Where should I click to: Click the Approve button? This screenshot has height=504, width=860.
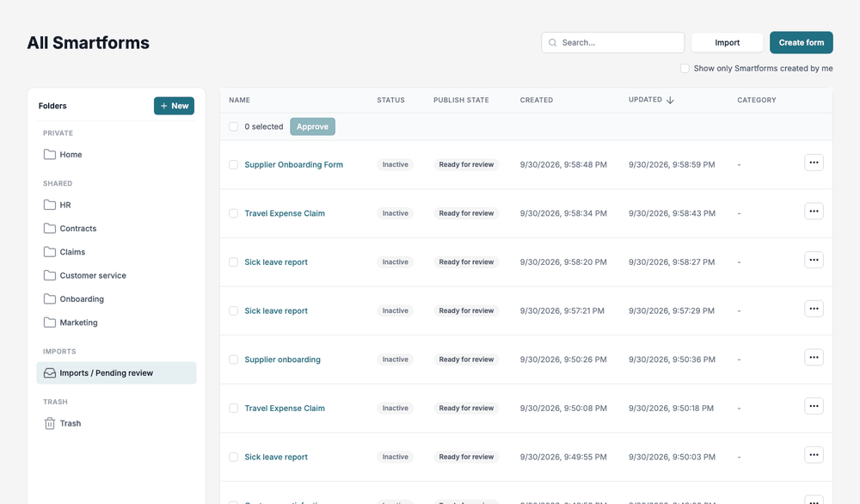coord(313,126)
